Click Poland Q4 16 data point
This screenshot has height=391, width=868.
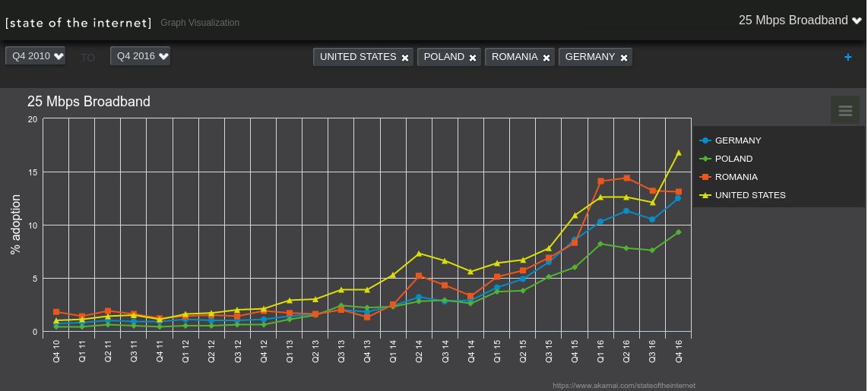678,232
